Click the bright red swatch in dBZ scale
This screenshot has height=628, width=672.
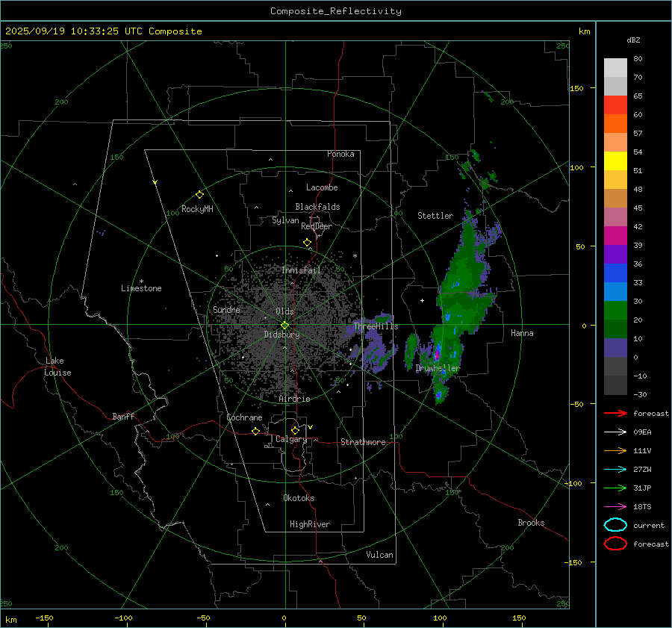click(615, 105)
